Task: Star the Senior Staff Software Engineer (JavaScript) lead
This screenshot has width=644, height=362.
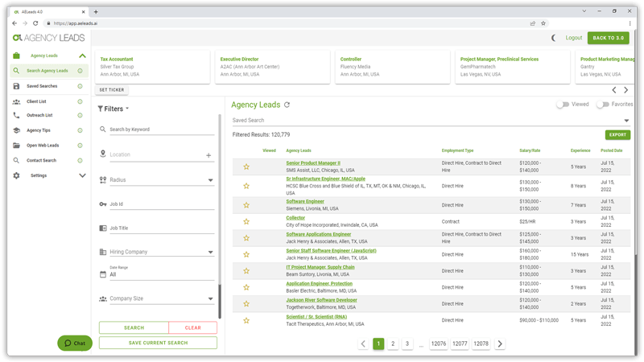Action: click(246, 254)
